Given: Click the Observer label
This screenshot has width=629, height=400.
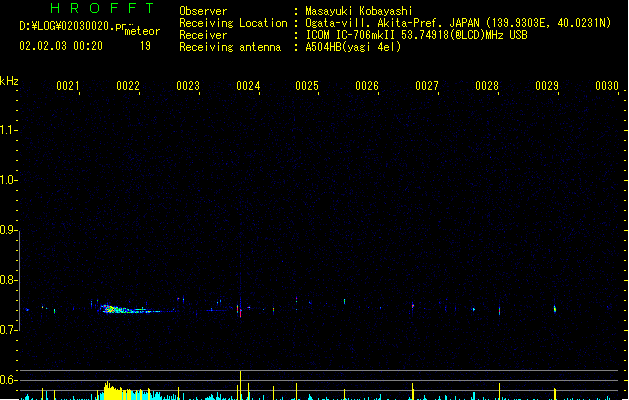Looking at the screenshot, I should pos(203,11).
